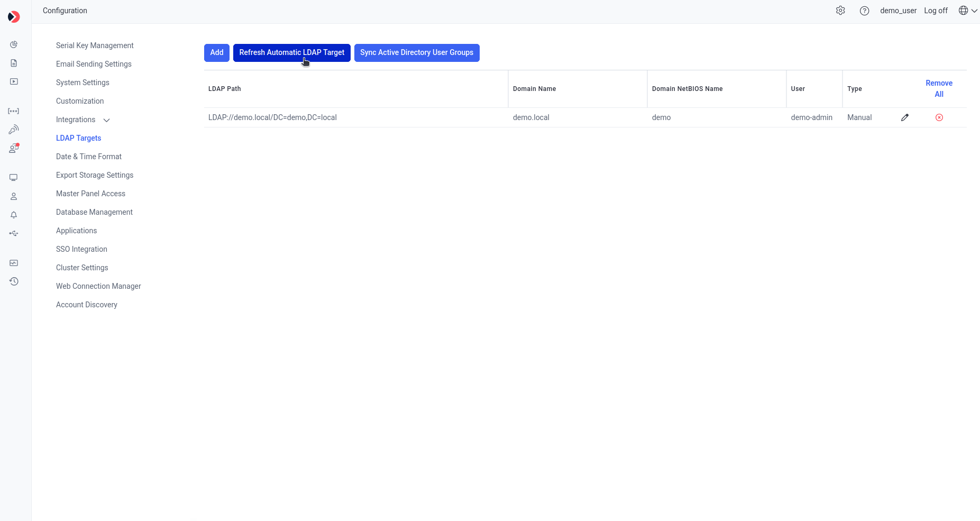Open the bell alerts icon
Screen dimensions: 980x521
coord(14,215)
